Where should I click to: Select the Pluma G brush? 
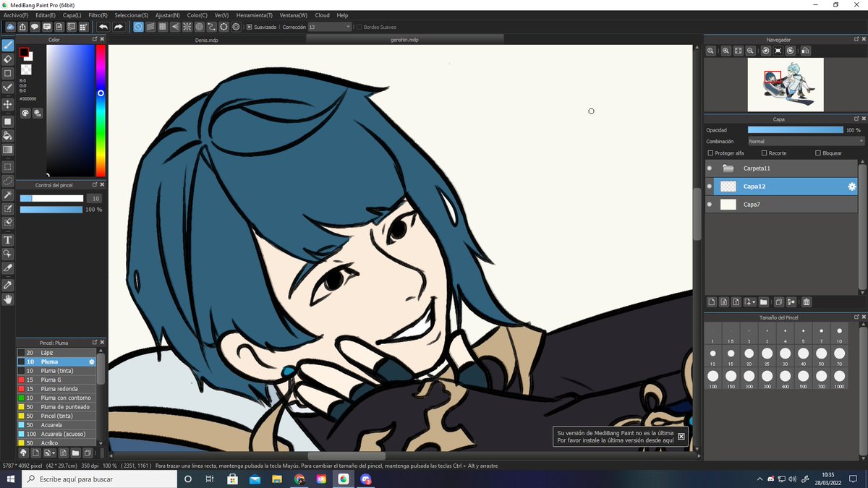57,380
